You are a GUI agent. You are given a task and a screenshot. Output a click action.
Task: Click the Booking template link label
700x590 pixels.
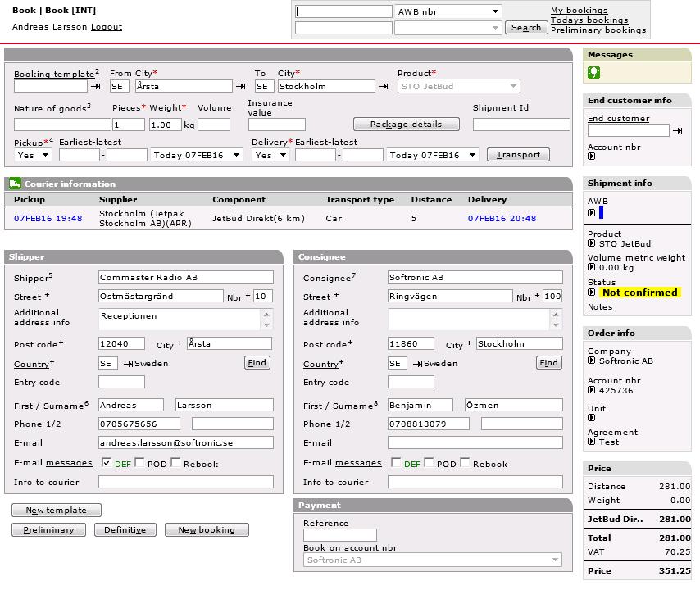pyautogui.click(x=54, y=74)
